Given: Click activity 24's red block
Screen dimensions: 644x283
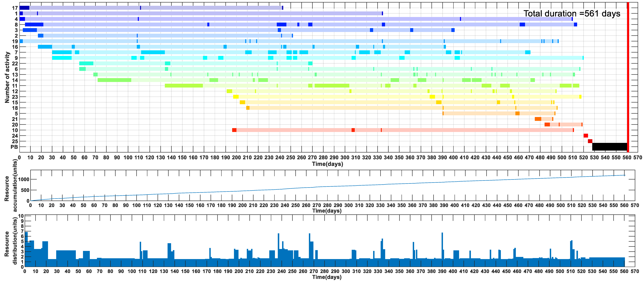Looking at the screenshot, I should coord(586,136).
